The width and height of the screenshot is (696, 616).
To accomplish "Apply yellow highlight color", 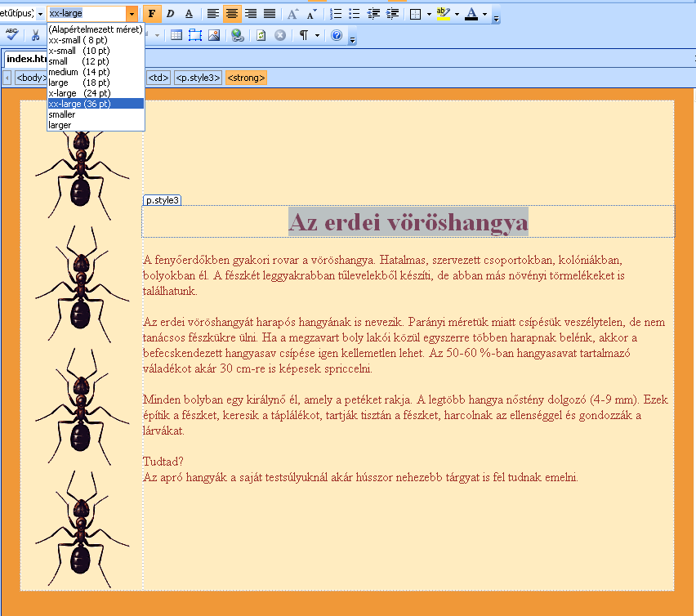I will coord(443,14).
